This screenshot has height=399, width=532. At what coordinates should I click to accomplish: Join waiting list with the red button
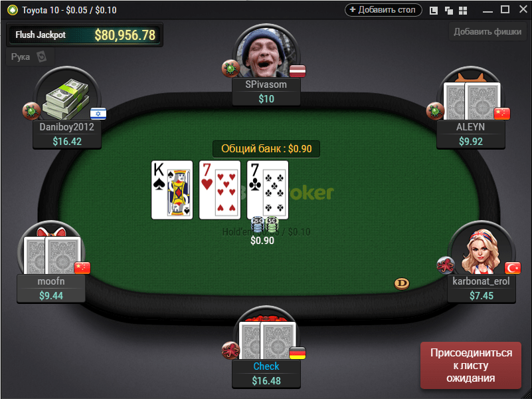(x=471, y=365)
